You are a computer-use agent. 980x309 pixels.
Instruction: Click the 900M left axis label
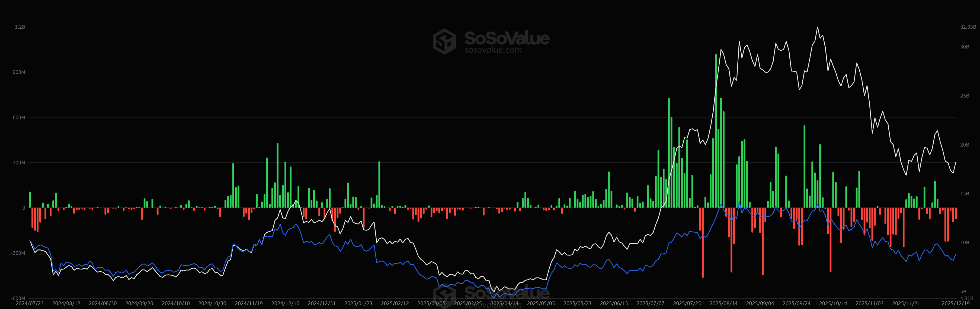(x=19, y=72)
